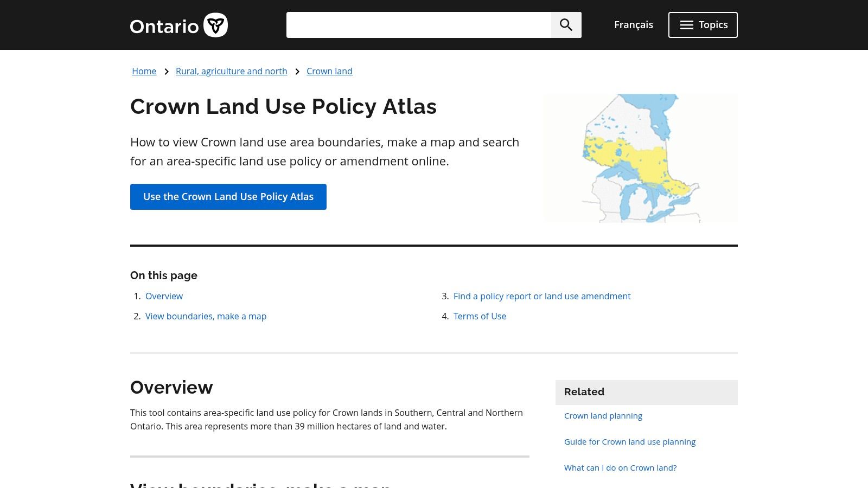Click the magnifying glass search icon
Screen dimensions: 868x488
click(566, 25)
